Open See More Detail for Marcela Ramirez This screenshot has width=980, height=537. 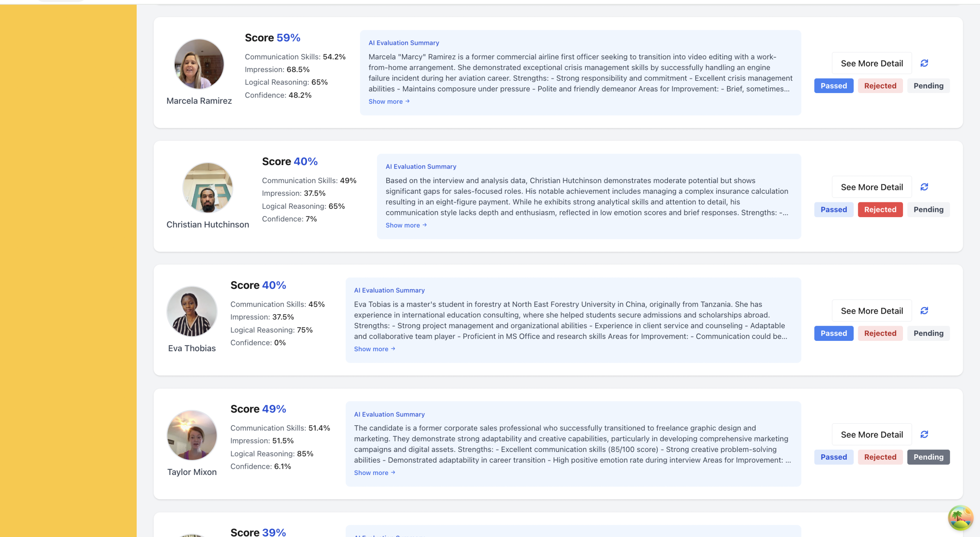[x=871, y=64]
